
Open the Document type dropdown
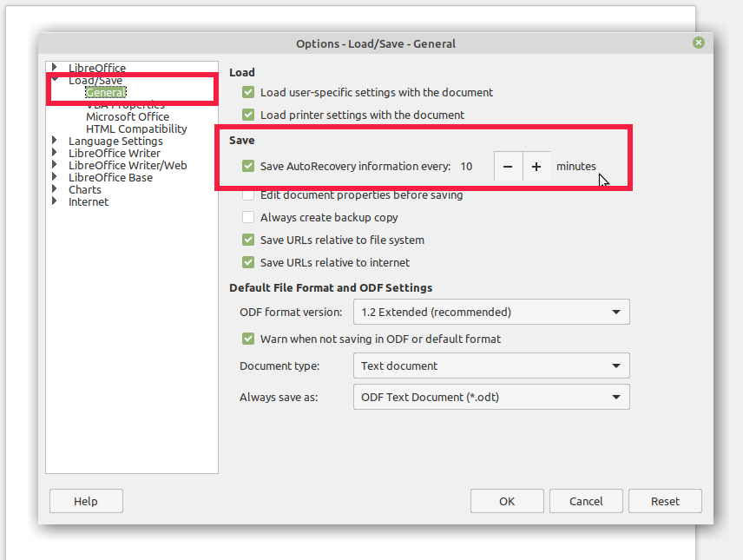(491, 366)
